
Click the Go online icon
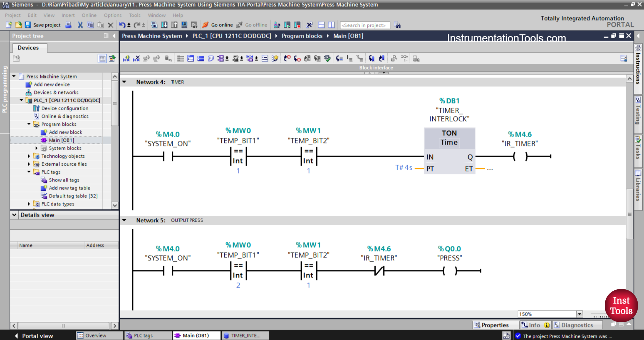pos(206,25)
